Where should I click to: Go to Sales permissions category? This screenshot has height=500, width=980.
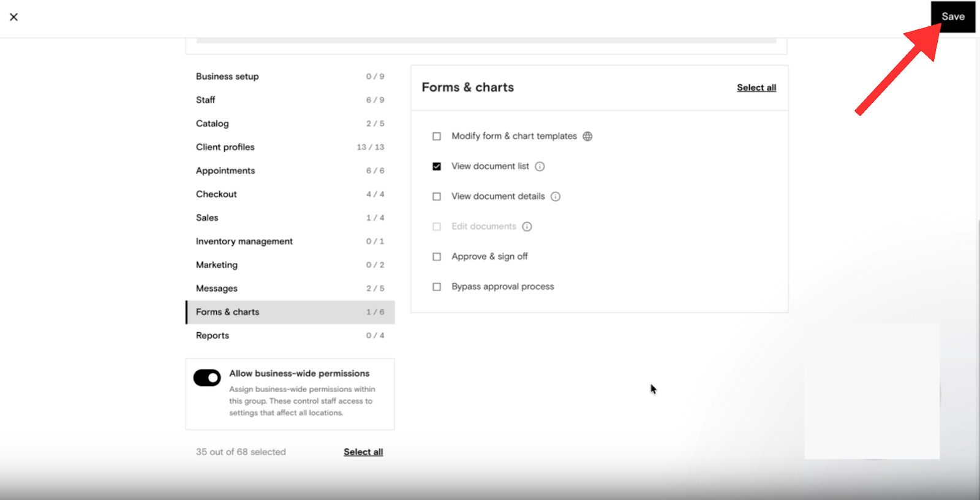pos(290,218)
